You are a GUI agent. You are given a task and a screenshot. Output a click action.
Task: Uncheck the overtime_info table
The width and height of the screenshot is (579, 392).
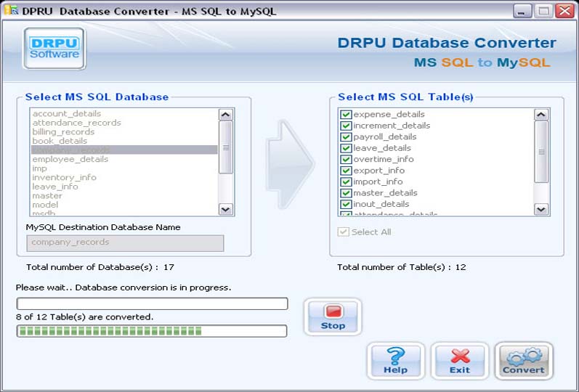[x=346, y=160]
